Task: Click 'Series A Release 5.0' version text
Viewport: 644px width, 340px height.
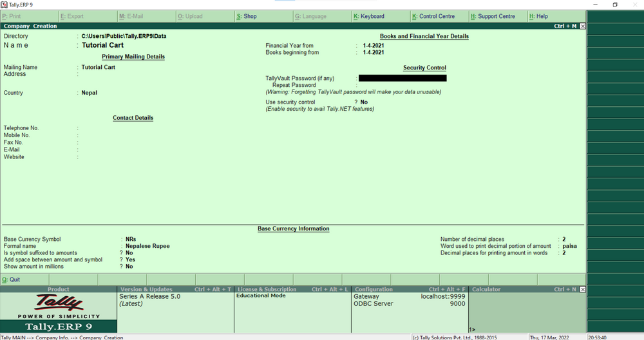Action: 150,296
